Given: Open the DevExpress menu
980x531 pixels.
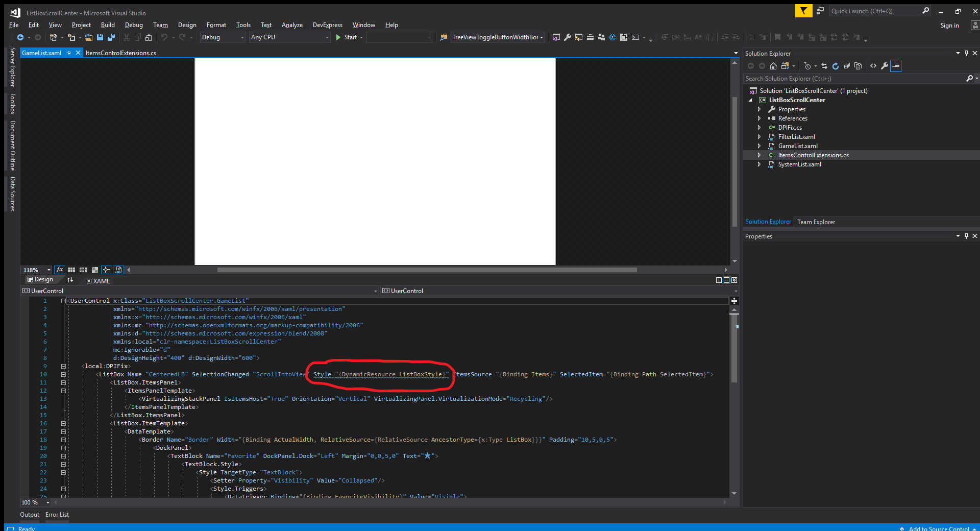Looking at the screenshot, I should pos(328,25).
